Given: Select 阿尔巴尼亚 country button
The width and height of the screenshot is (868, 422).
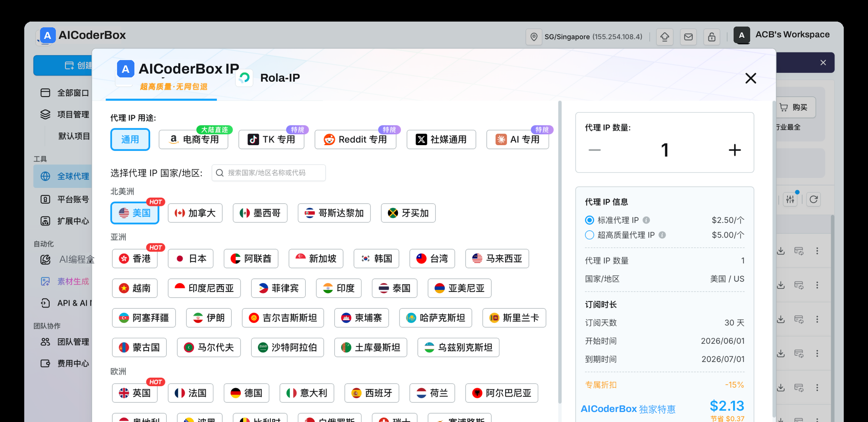Looking at the screenshot, I should pos(502,393).
